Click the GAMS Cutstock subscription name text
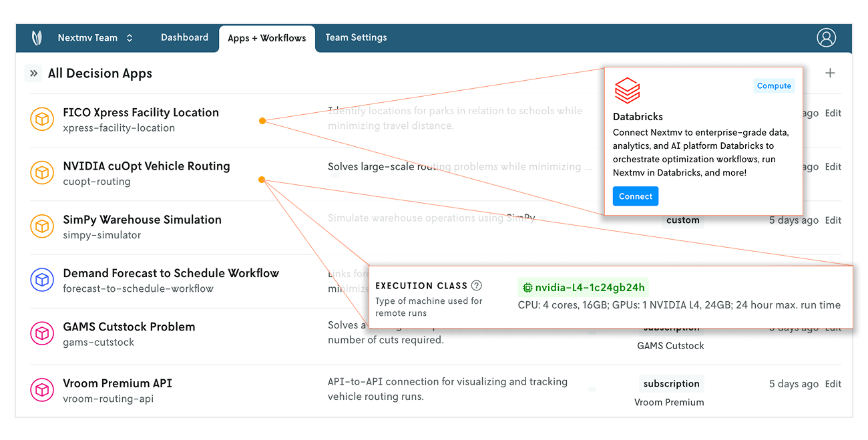Viewport: 868px width, 440px height. (x=670, y=346)
